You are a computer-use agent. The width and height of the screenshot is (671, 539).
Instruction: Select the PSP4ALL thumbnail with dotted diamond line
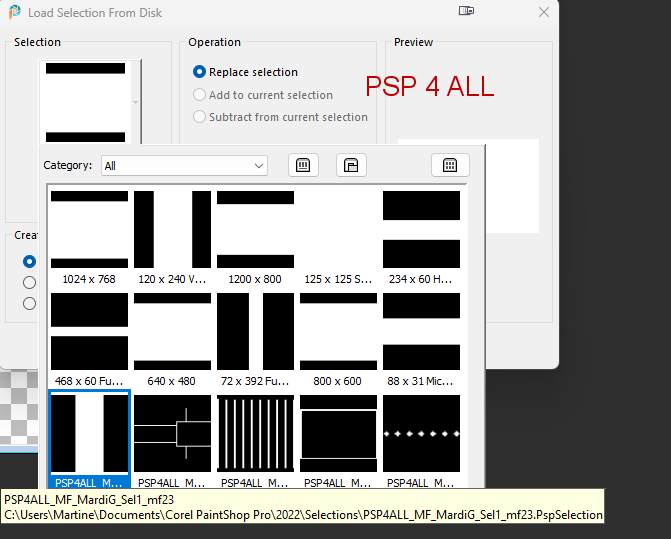pos(421,434)
